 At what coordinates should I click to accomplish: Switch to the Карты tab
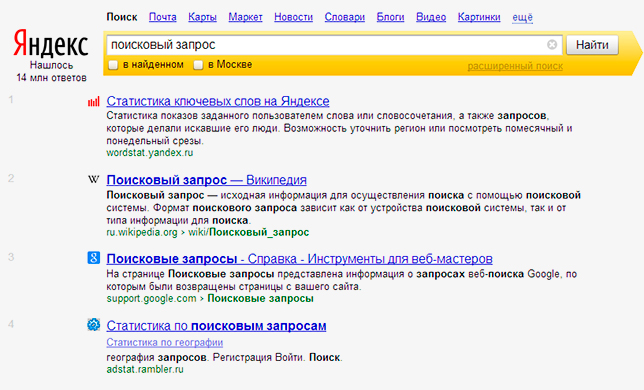coord(202,17)
